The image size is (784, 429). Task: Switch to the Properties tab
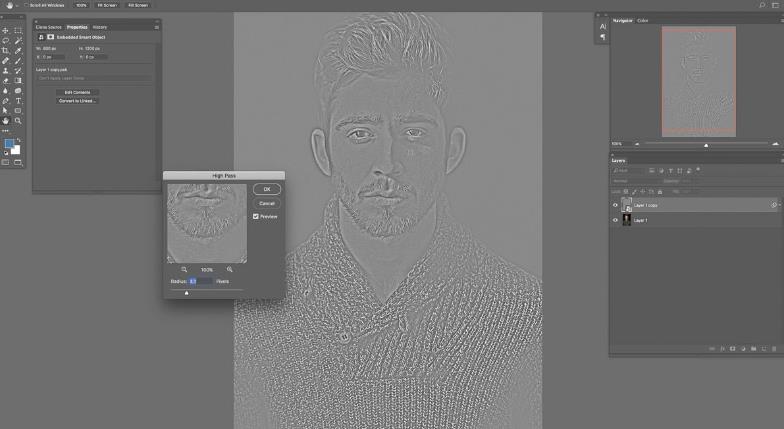[x=77, y=27]
